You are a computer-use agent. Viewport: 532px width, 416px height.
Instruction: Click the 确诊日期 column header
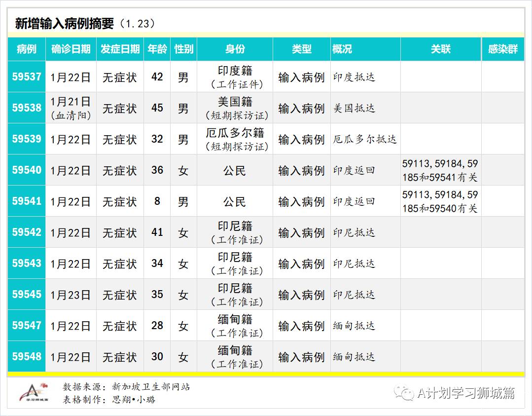(71, 49)
